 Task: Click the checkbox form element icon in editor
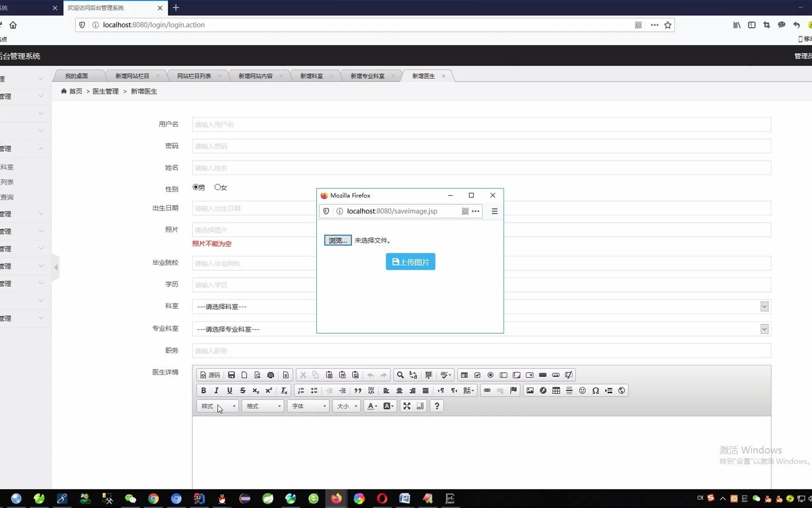click(477, 374)
